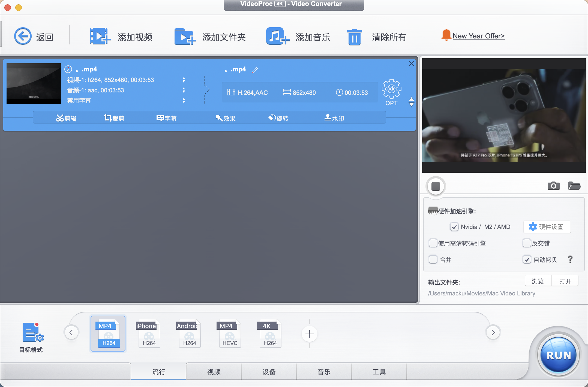Switch to the 流行 popular tab

(158, 372)
